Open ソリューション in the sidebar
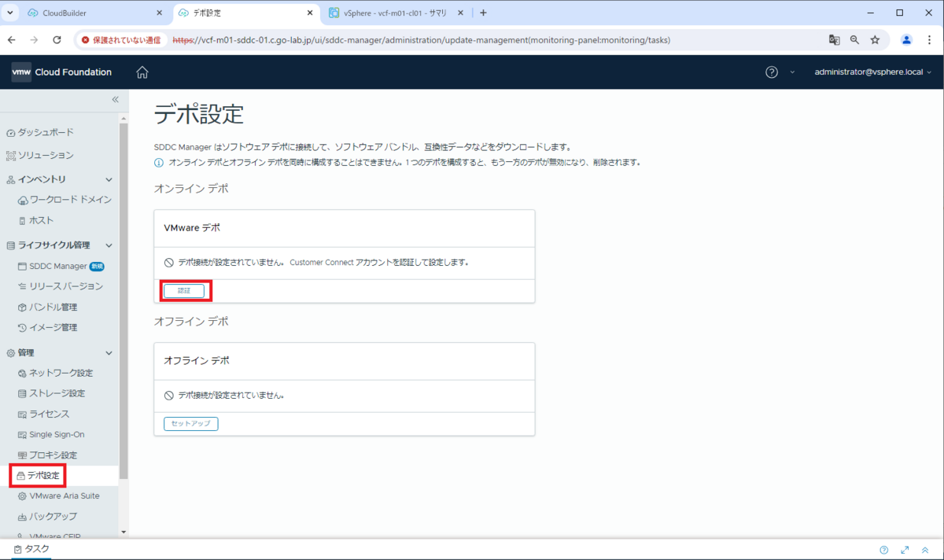Screen dimensions: 944x560 [x=46, y=155]
